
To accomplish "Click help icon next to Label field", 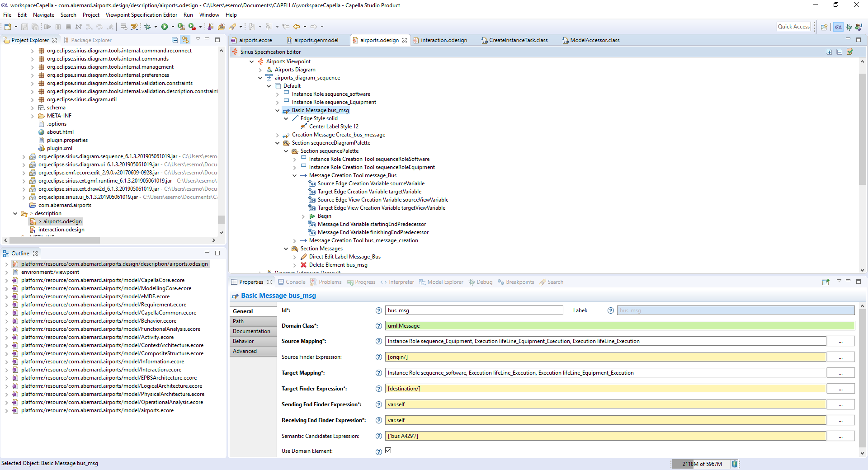I will tap(611, 310).
